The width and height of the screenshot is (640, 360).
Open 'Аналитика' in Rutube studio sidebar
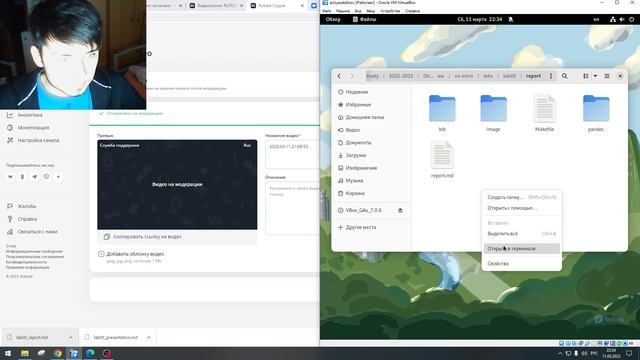[x=25, y=115]
